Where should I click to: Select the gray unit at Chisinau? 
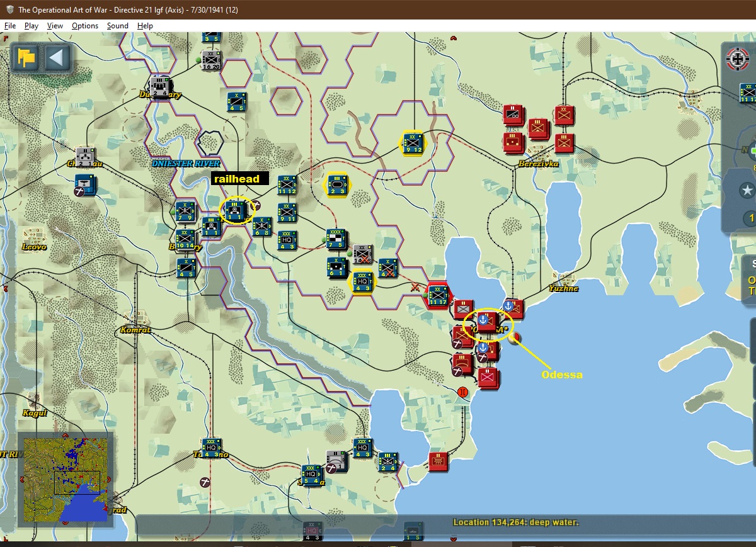coord(84,157)
